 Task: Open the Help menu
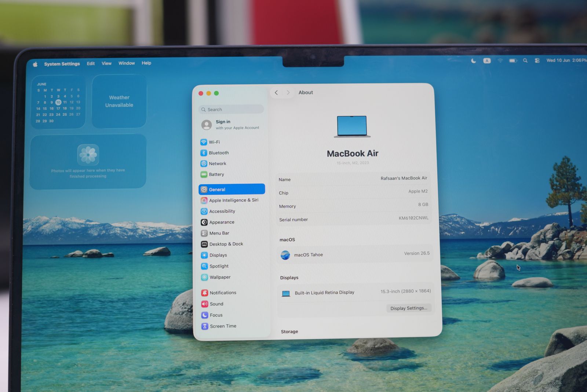[146, 63]
